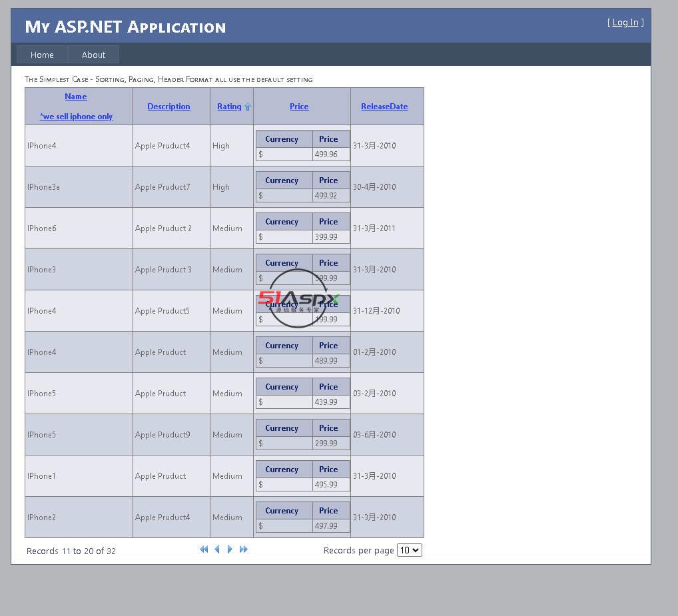Click the 'Apple Pruduct5' description cell
The height and width of the screenshot is (616, 678).
coord(171,311)
